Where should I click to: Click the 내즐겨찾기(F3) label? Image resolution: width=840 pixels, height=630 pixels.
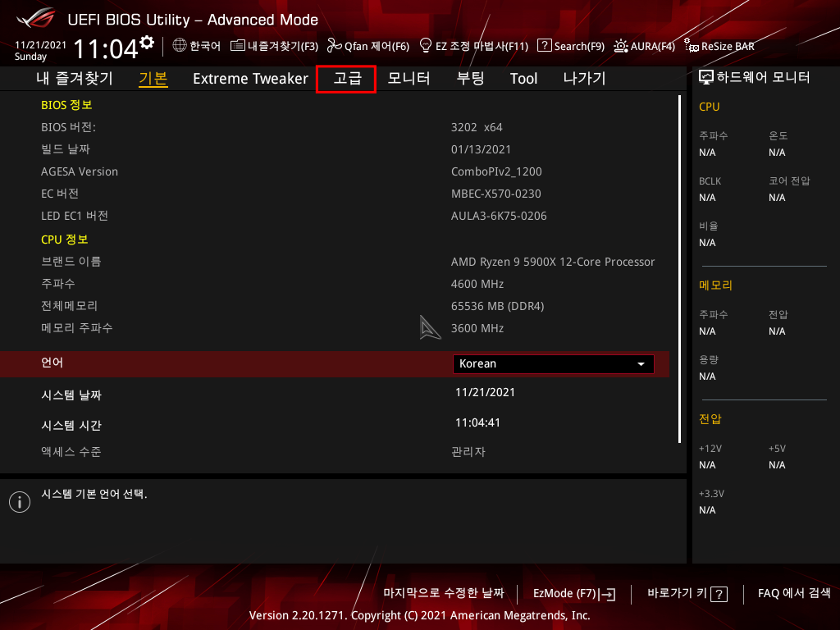[x=283, y=46]
